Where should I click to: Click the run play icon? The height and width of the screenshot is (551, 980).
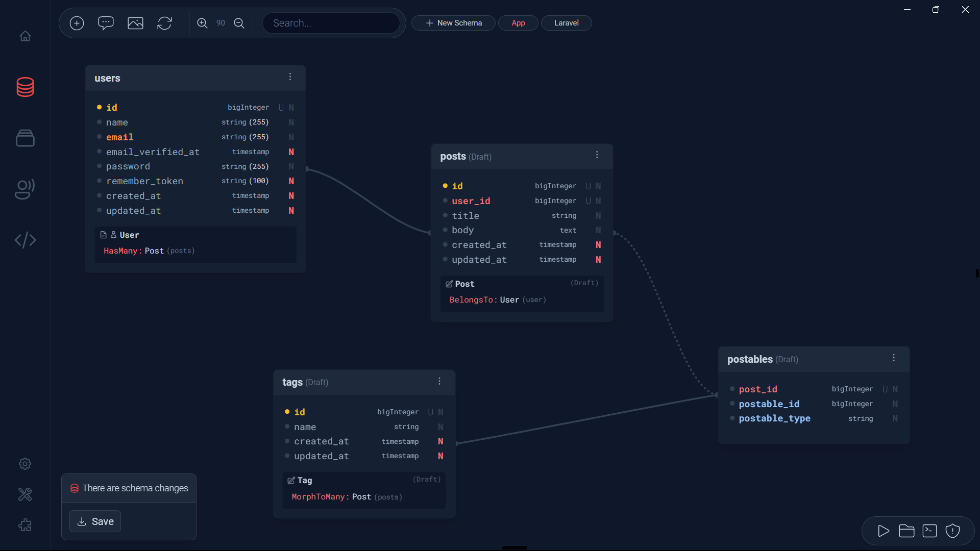pyautogui.click(x=884, y=531)
